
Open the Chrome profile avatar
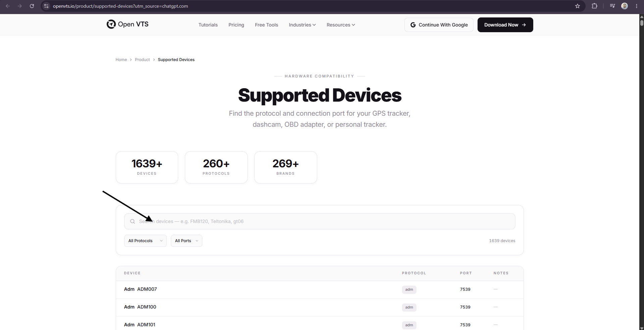[x=625, y=6]
